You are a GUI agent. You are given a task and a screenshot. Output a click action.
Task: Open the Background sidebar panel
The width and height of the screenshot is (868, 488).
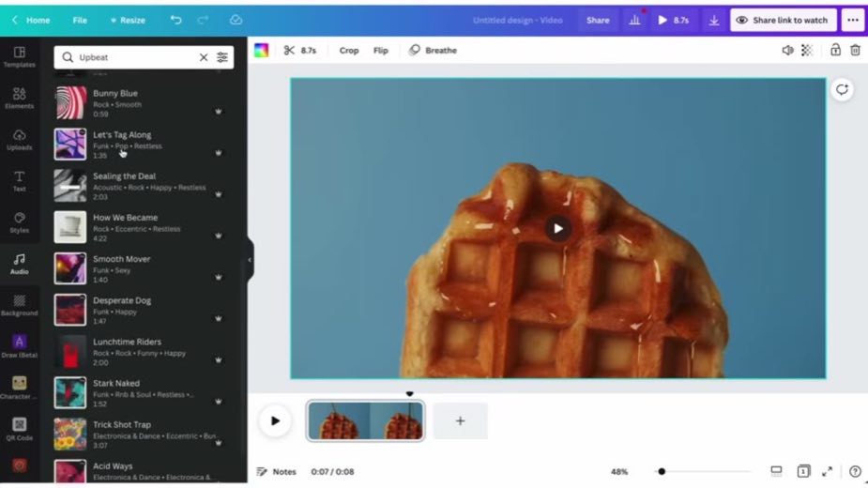click(x=20, y=305)
